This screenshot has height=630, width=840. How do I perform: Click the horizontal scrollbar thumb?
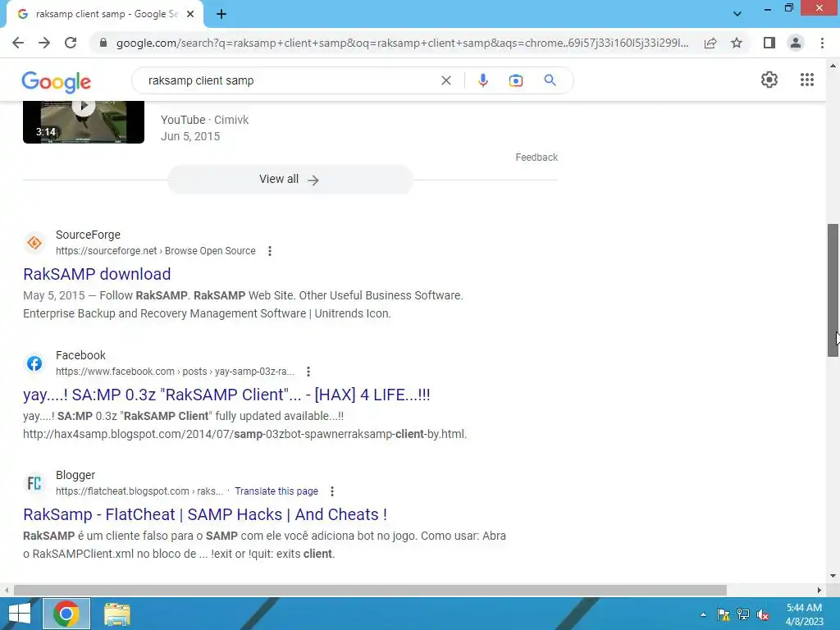tap(370, 590)
